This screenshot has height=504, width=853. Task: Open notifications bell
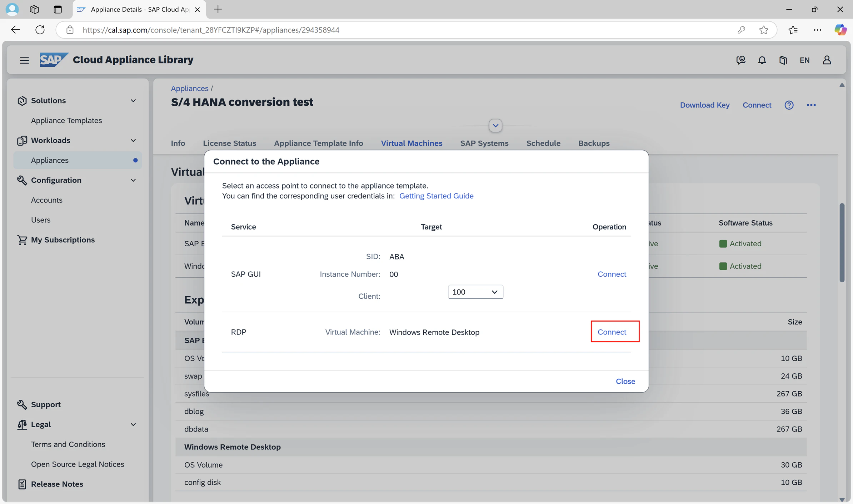[x=762, y=60]
